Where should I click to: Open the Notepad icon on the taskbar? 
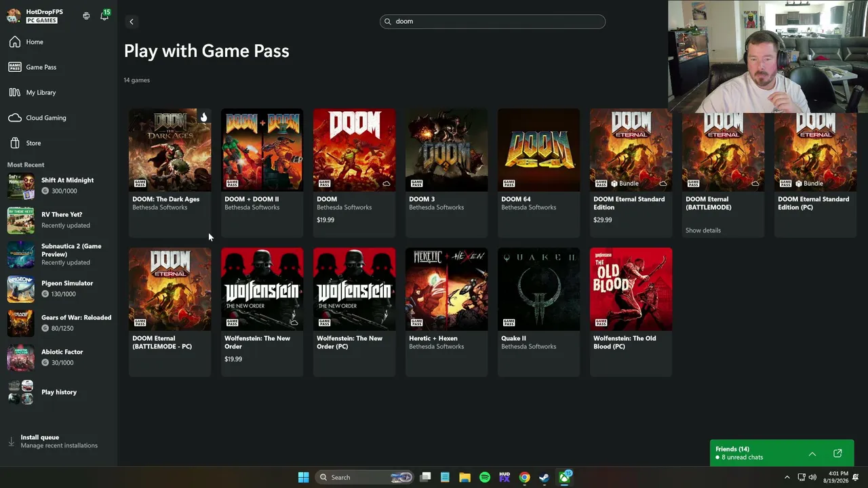pos(445,477)
